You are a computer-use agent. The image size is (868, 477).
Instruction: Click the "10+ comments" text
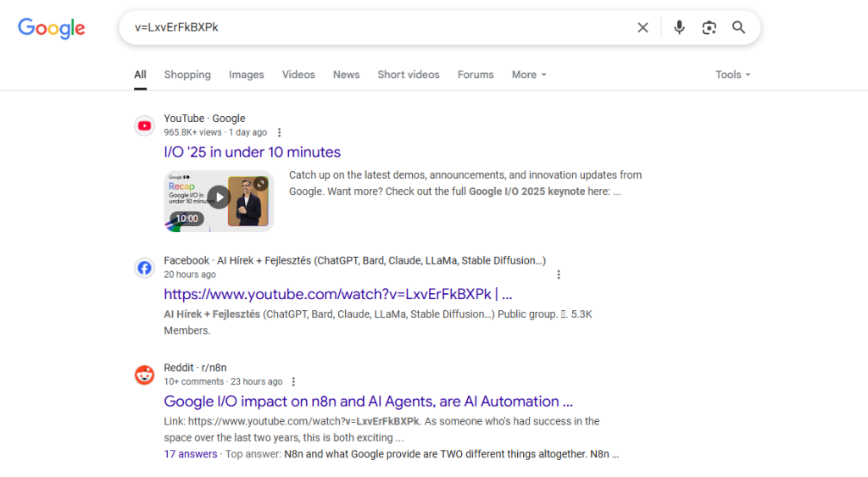click(194, 382)
